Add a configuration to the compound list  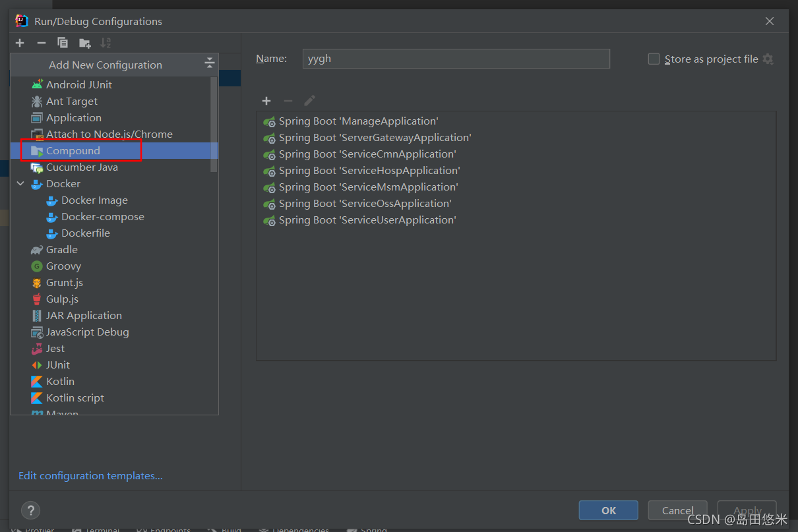[x=266, y=100]
